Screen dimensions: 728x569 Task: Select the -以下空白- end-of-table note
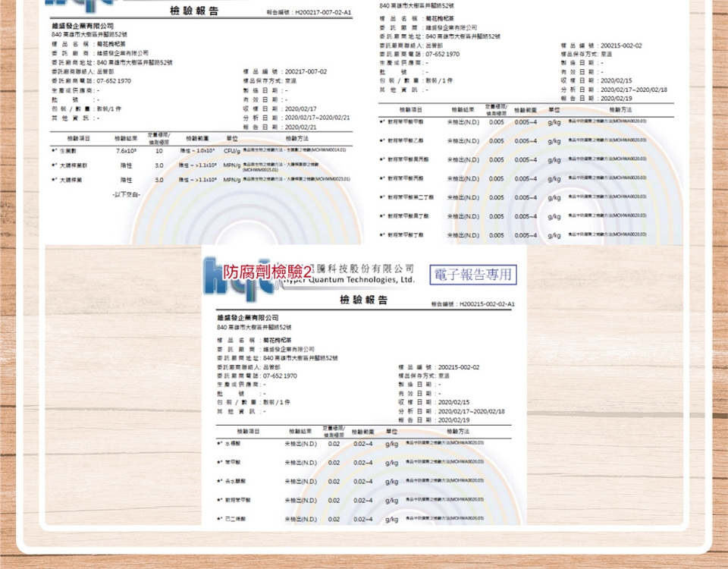click(127, 195)
